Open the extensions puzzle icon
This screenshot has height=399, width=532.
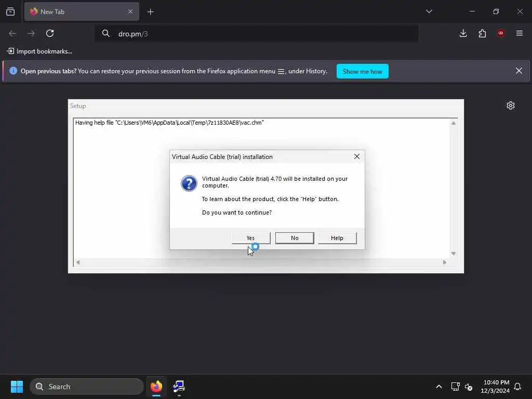(x=482, y=33)
